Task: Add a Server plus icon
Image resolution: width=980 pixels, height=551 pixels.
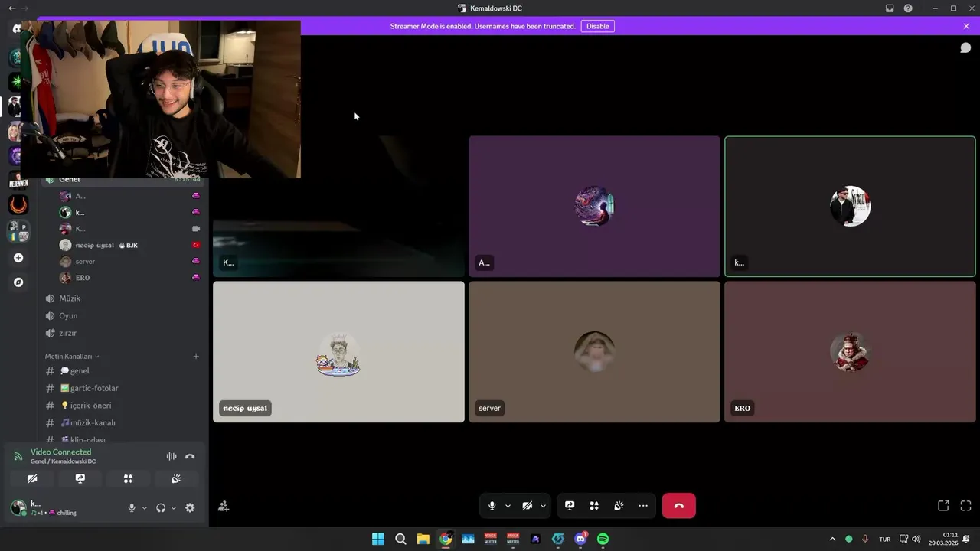Action: tap(18, 258)
